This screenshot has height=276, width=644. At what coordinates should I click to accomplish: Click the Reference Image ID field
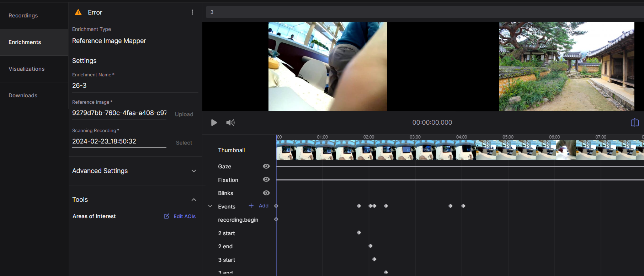click(x=119, y=113)
